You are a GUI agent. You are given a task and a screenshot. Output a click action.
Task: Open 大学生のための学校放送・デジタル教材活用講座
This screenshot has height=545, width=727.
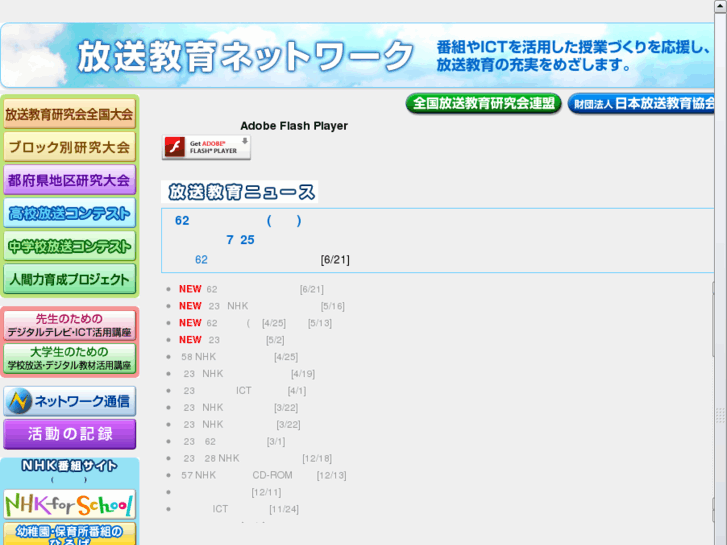70,358
